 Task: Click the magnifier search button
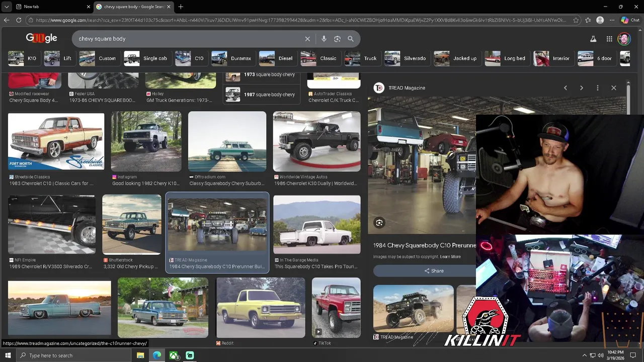[351, 39]
